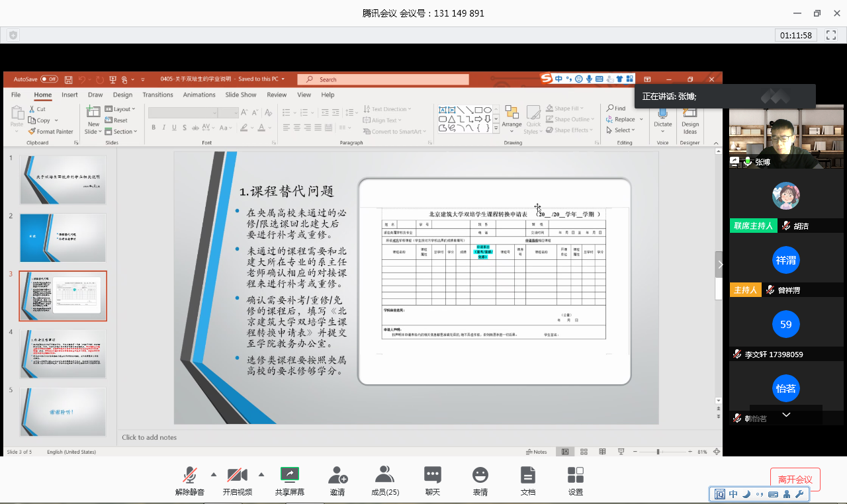Select slide 4 thumbnail
Screen dimensions: 847x504
63,354
